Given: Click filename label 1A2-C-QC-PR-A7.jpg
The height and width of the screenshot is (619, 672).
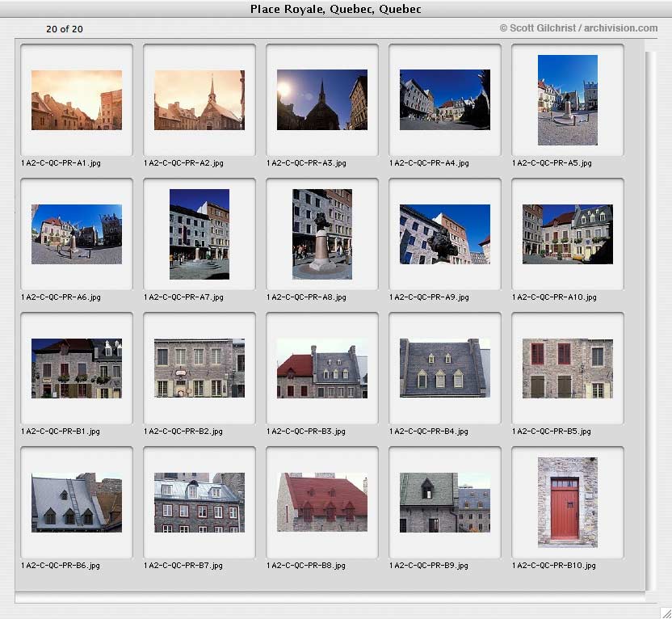Looking at the screenshot, I should [183, 297].
